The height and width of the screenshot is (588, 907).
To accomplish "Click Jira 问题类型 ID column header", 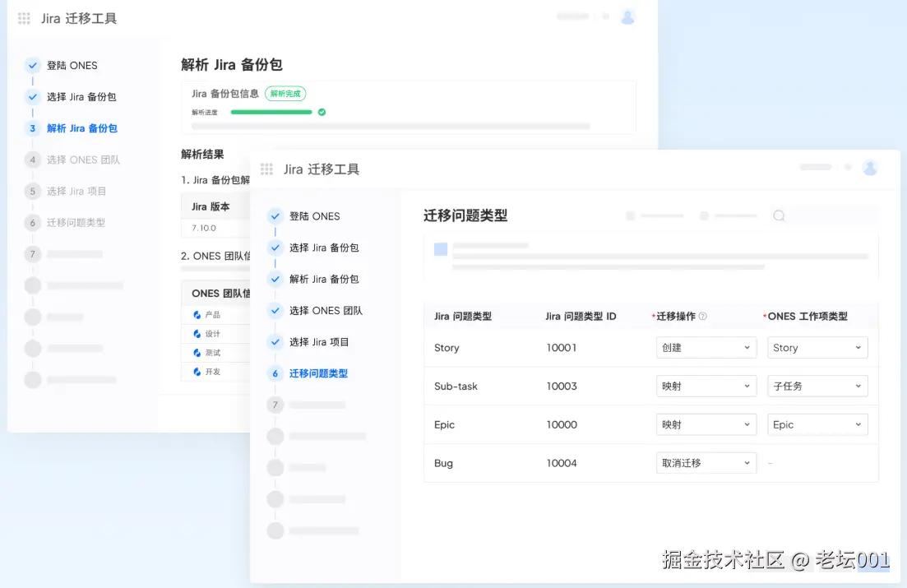I will (581, 316).
